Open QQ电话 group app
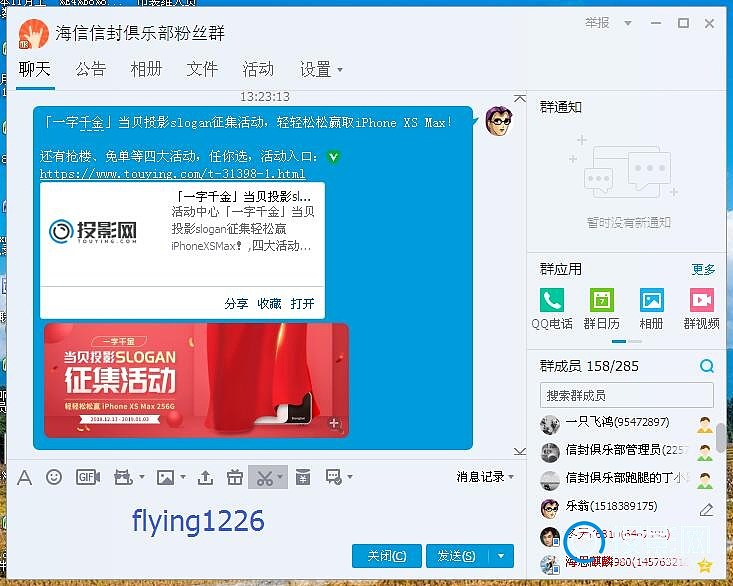The image size is (733, 586). 552,300
